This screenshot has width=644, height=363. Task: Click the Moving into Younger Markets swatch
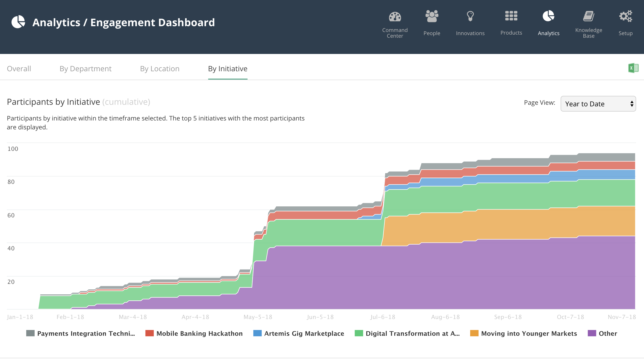(x=474, y=333)
